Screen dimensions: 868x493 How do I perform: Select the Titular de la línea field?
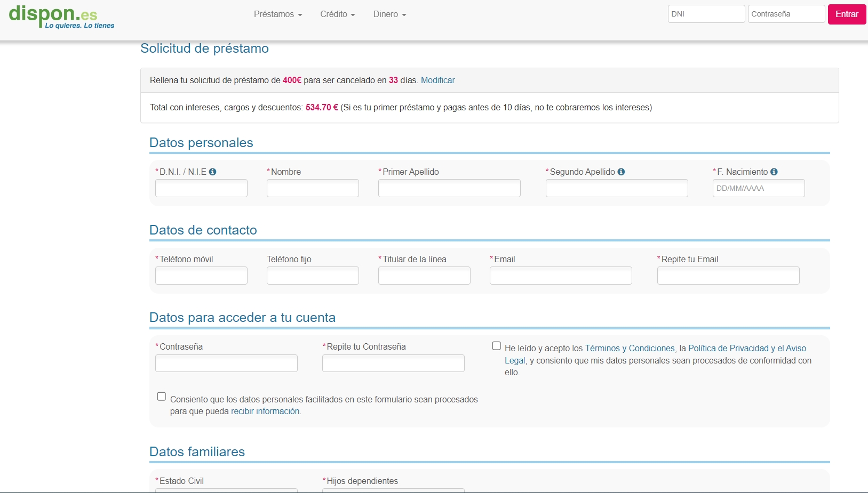click(424, 276)
